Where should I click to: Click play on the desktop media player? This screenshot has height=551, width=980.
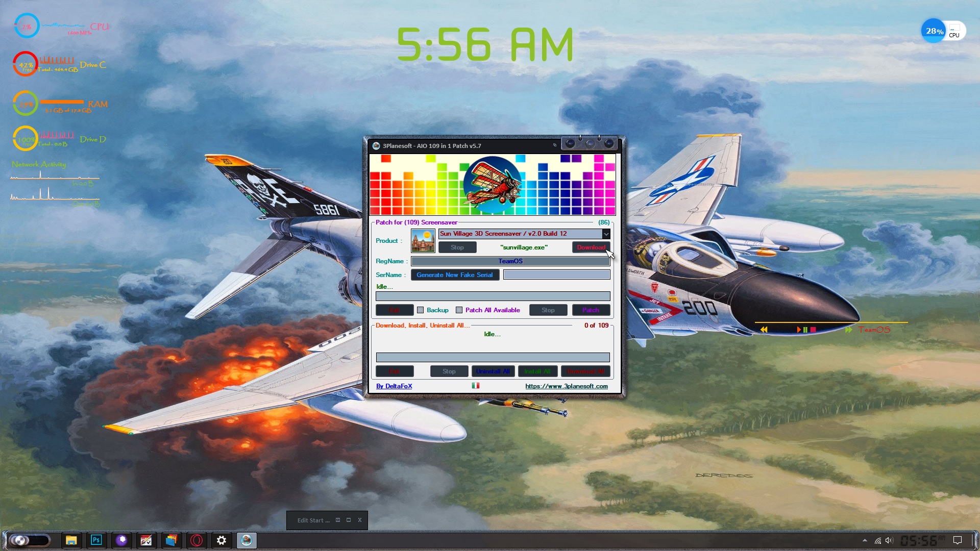799,330
